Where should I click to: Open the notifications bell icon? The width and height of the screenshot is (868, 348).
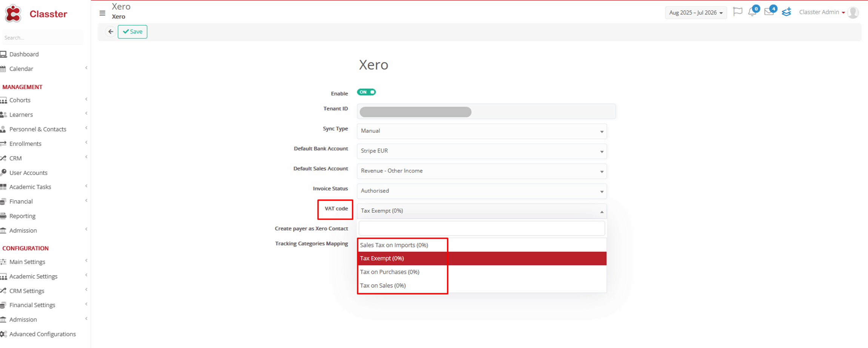point(752,12)
